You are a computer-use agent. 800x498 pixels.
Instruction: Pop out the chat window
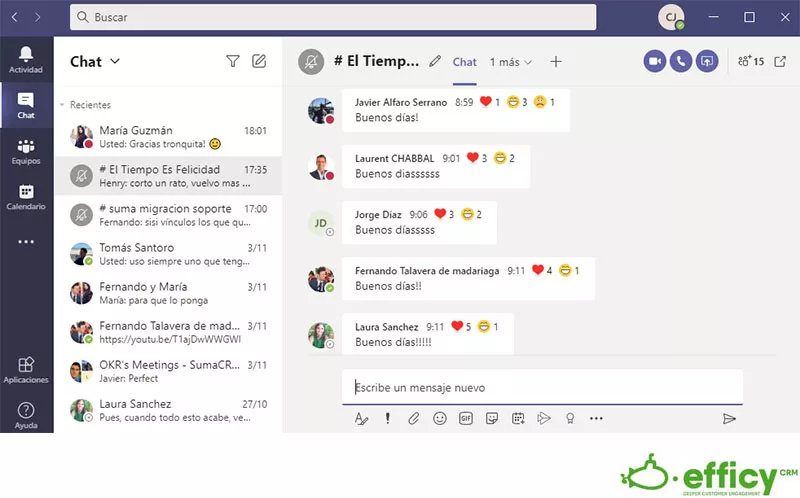tap(780, 62)
